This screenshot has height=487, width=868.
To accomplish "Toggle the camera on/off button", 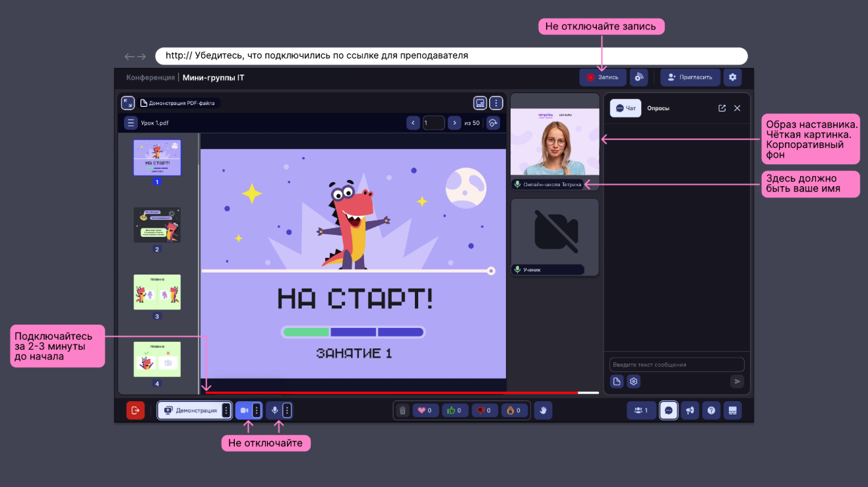I will [243, 410].
